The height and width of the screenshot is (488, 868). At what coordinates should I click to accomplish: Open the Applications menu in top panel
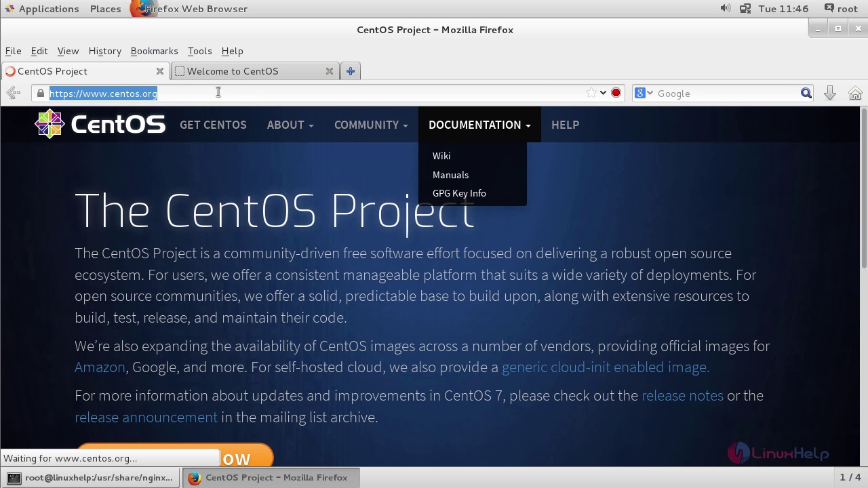(x=42, y=9)
